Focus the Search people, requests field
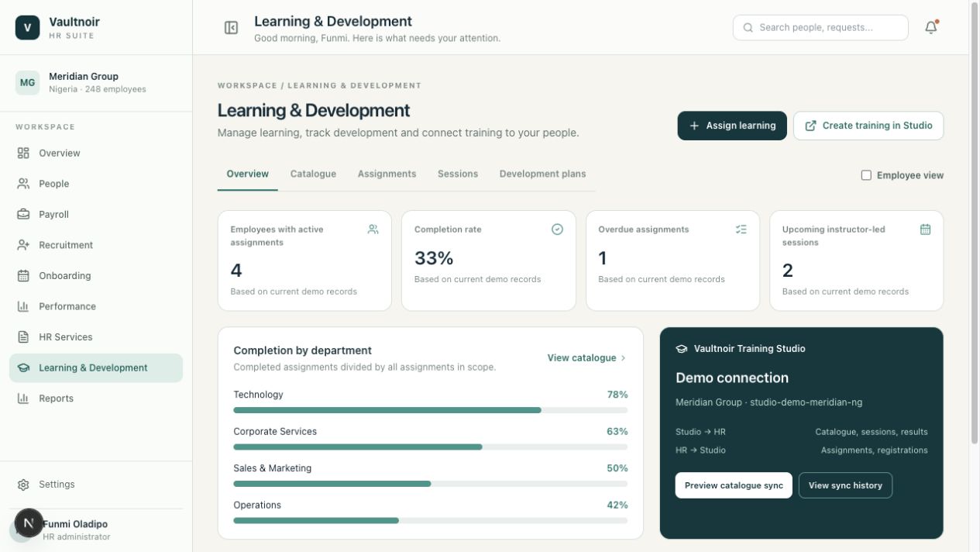980x552 pixels. click(x=820, y=27)
